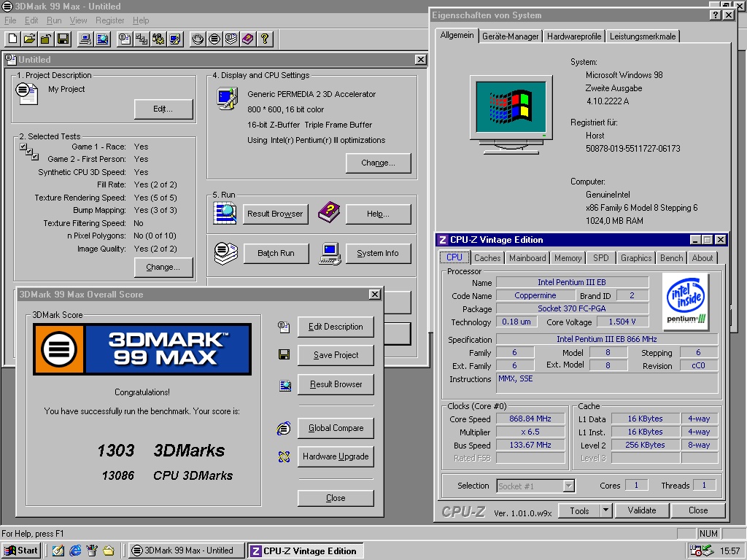The width and height of the screenshot is (747, 560).
Task: Open the Mainboard tab in CPU-Z
Action: 527,257
